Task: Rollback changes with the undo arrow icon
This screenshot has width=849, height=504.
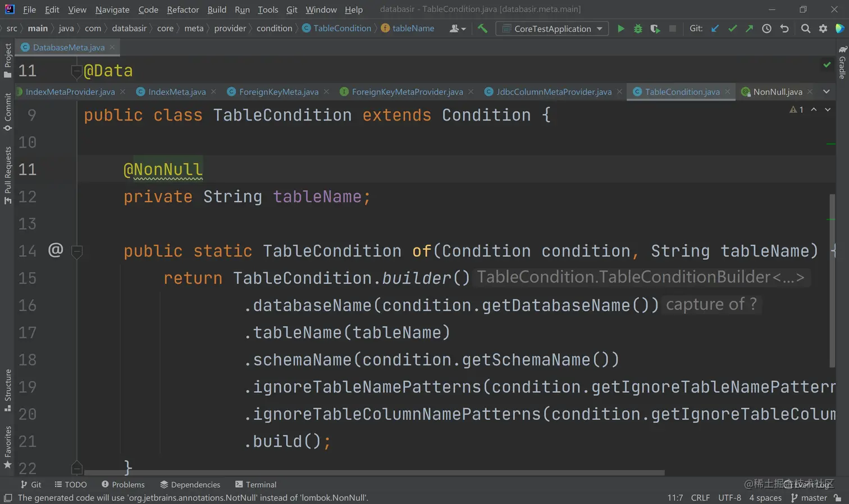Action: [784, 29]
